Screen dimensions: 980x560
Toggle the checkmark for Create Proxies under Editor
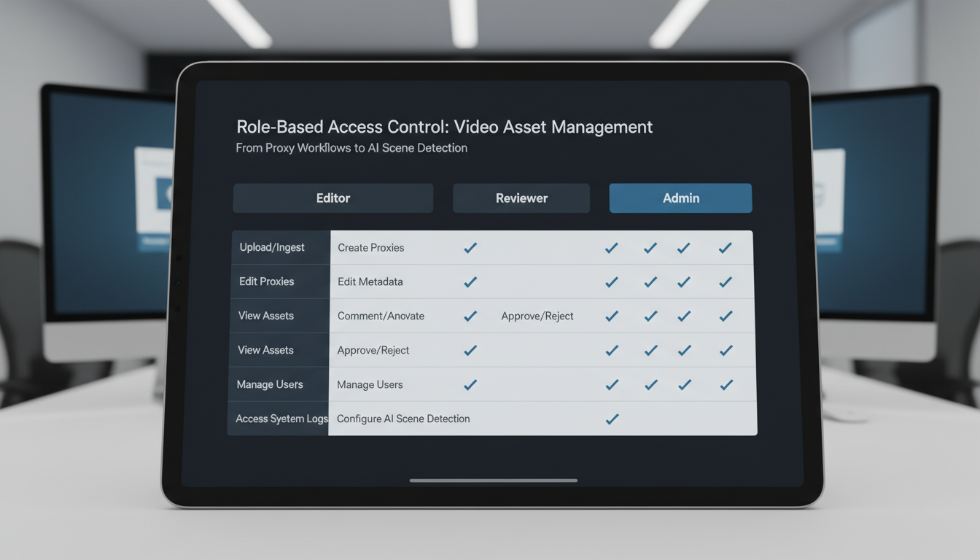(470, 247)
